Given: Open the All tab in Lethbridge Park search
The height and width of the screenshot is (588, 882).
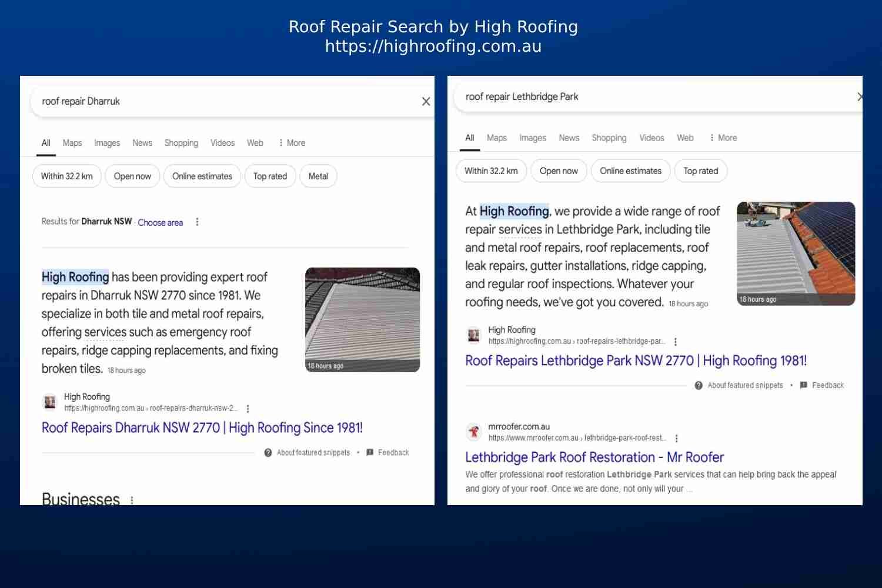Looking at the screenshot, I should (x=469, y=138).
